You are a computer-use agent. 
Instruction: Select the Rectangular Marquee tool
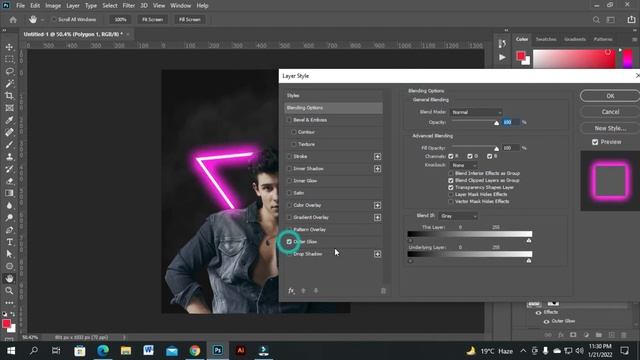click(x=9, y=59)
